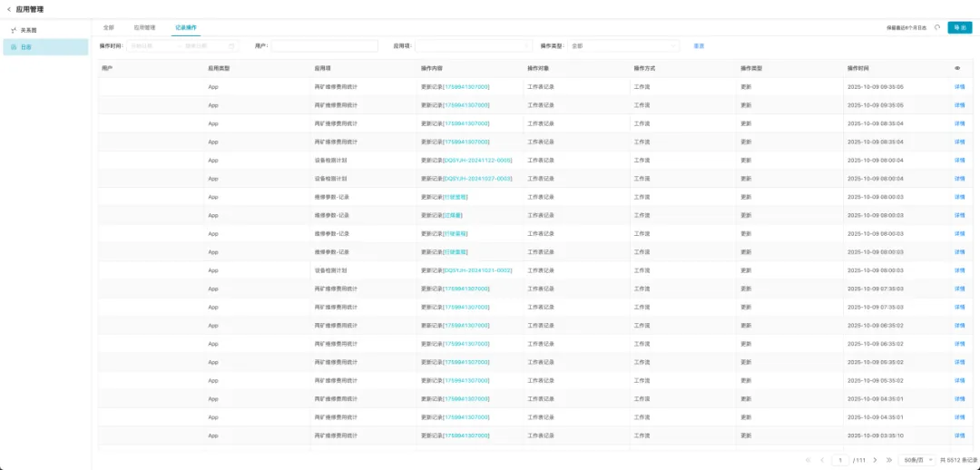Viewport: 980px width, 470px height.
Task: Click the refresh icon next to 导出
Action: [937, 27]
